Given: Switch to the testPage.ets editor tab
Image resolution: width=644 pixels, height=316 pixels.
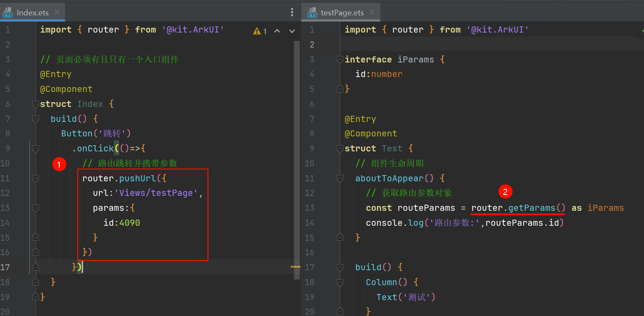Looking at the screenshot, I should pos(341,12).
